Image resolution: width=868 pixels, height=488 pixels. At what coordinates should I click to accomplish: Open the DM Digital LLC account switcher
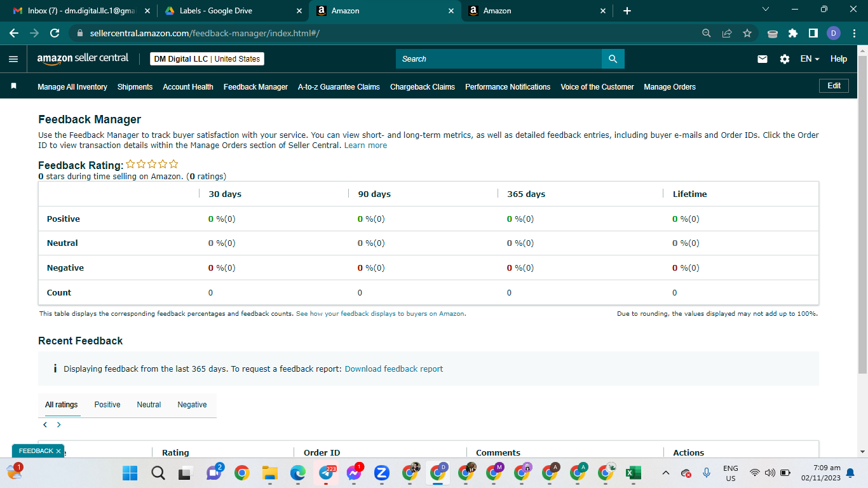tap(207, 59)
